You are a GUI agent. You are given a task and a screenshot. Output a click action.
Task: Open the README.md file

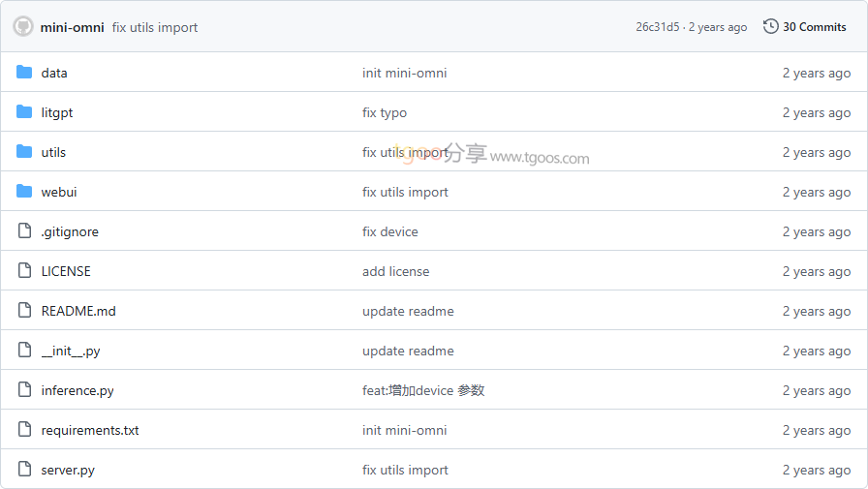coord(78,311)
